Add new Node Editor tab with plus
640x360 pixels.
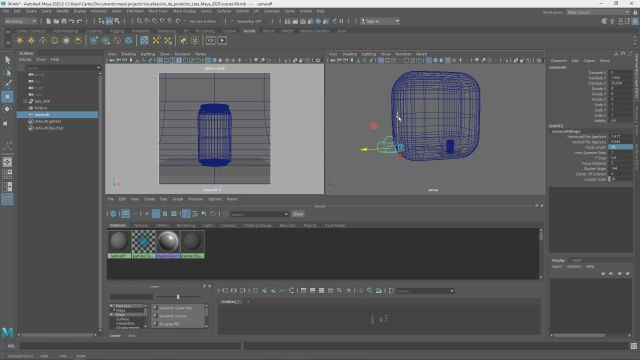[248, 302]
